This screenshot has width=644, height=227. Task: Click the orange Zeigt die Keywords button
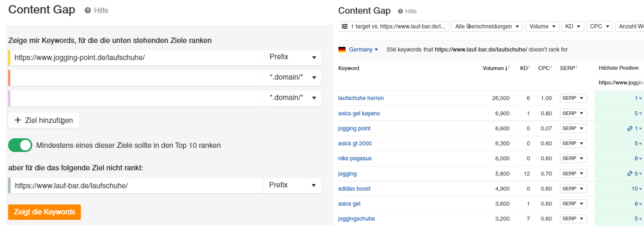pyautogui.click(x=45, y=212)
